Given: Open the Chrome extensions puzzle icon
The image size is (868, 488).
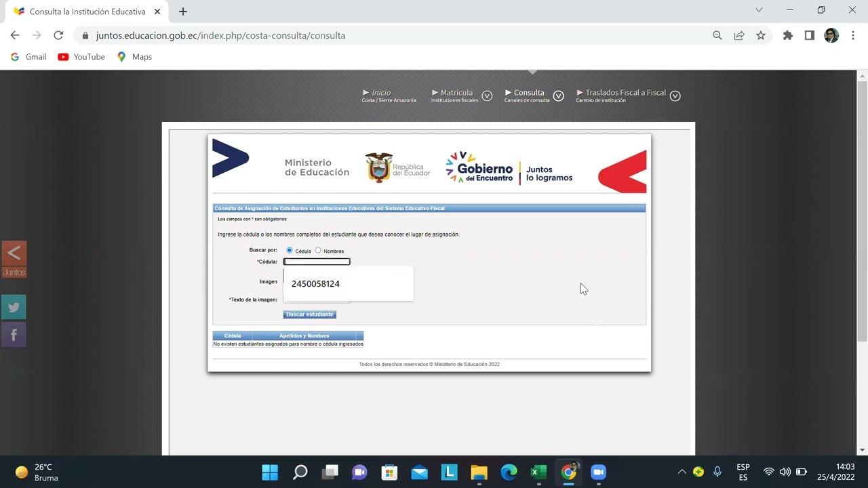Looking at the screenshot, I should click(787, 35).
